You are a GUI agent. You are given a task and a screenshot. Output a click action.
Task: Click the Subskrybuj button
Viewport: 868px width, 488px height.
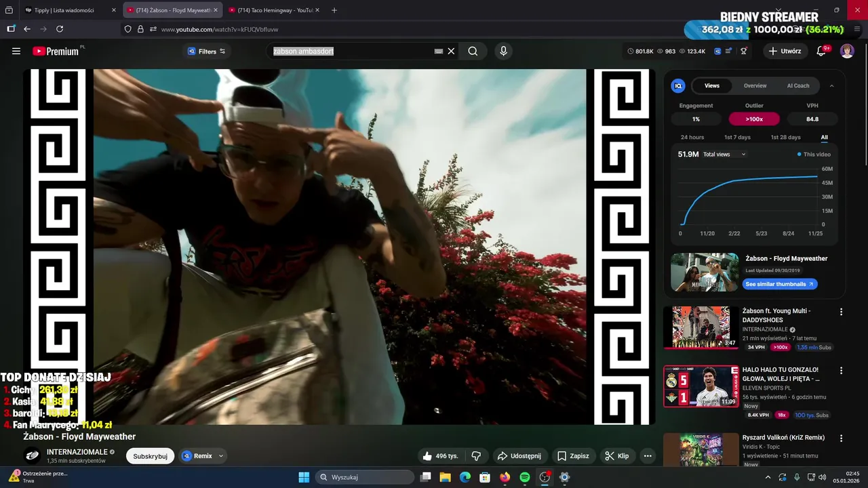coord(150,456)
